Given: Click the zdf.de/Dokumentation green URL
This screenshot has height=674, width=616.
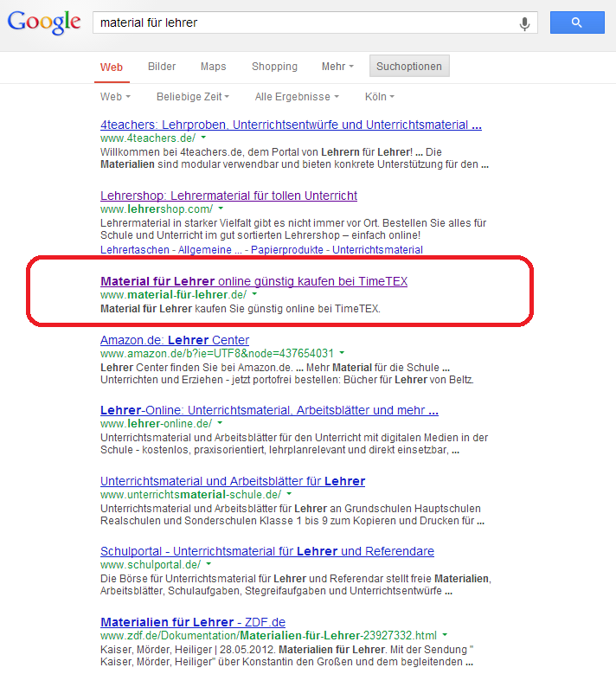Looking at the screenshot, I should pos(269,635).
